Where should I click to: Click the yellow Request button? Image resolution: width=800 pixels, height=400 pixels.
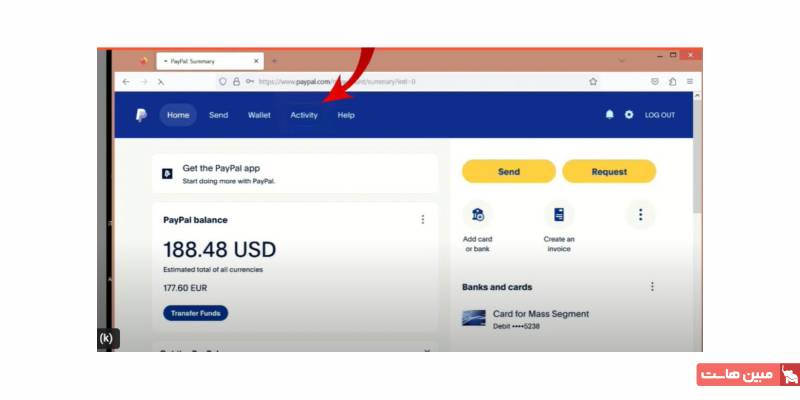click(609, 171)
